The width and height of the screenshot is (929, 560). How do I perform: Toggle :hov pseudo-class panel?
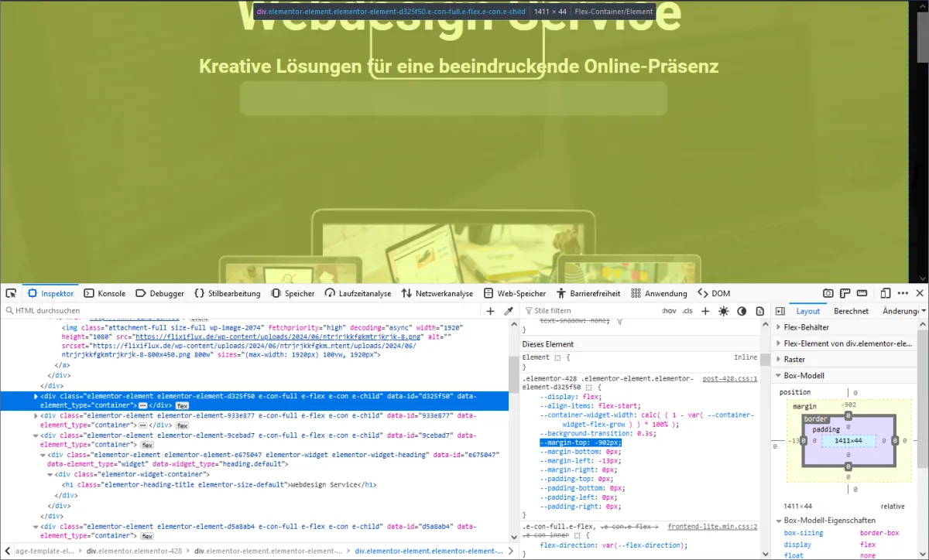pyautogui.click(x=669, y=311)
